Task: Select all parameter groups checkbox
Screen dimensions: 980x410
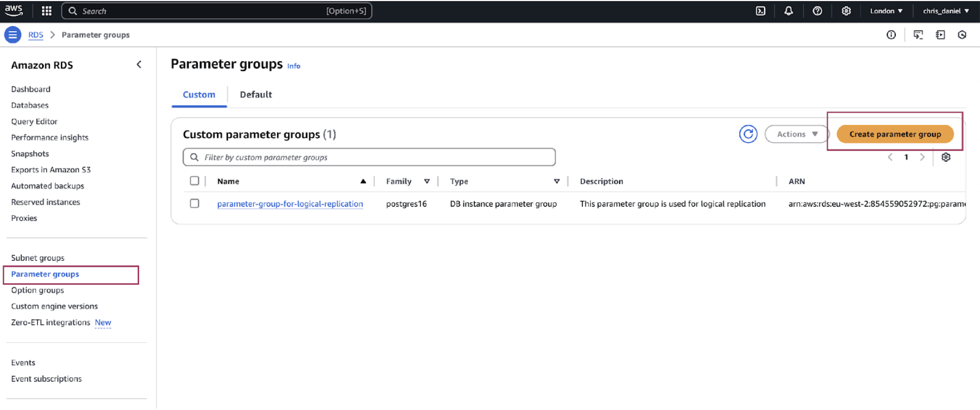Action: click(194, 181)
